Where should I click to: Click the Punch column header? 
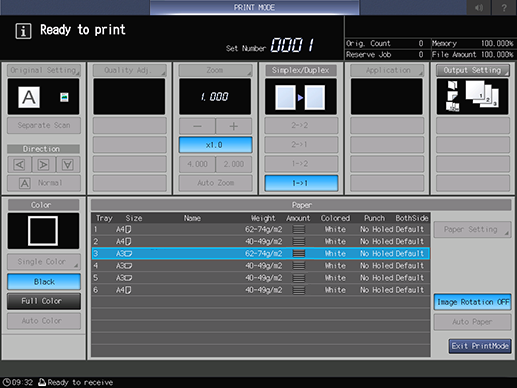tap(374, 218)
